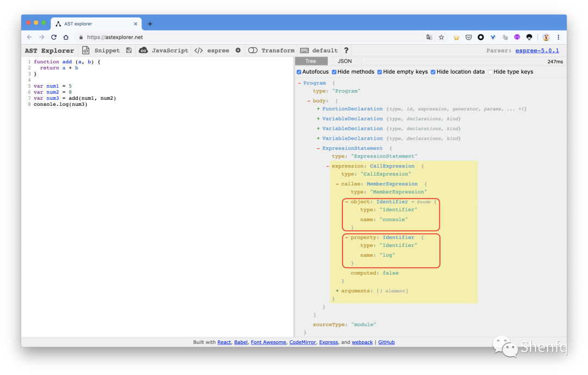Click the 'computed: false' entry
The image size is (588, 375).
click(375, 273)
